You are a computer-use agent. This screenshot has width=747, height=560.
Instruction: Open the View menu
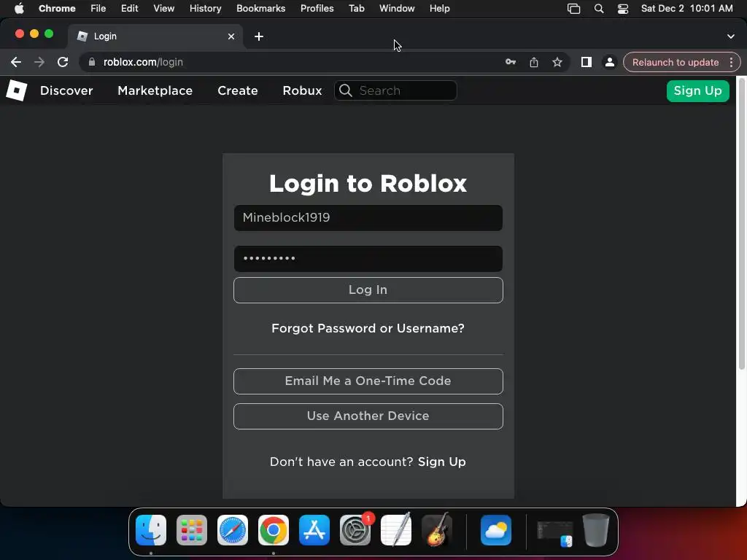click(164, 8)
